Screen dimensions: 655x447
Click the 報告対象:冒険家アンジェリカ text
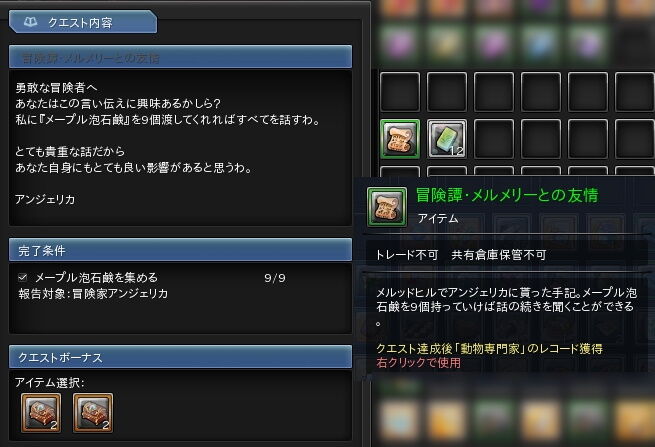pos(93,293)
